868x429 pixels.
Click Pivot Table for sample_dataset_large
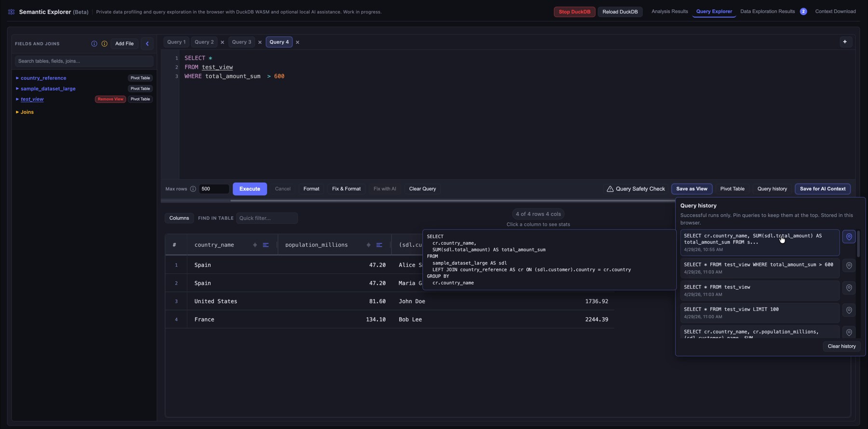click(140, 89)
